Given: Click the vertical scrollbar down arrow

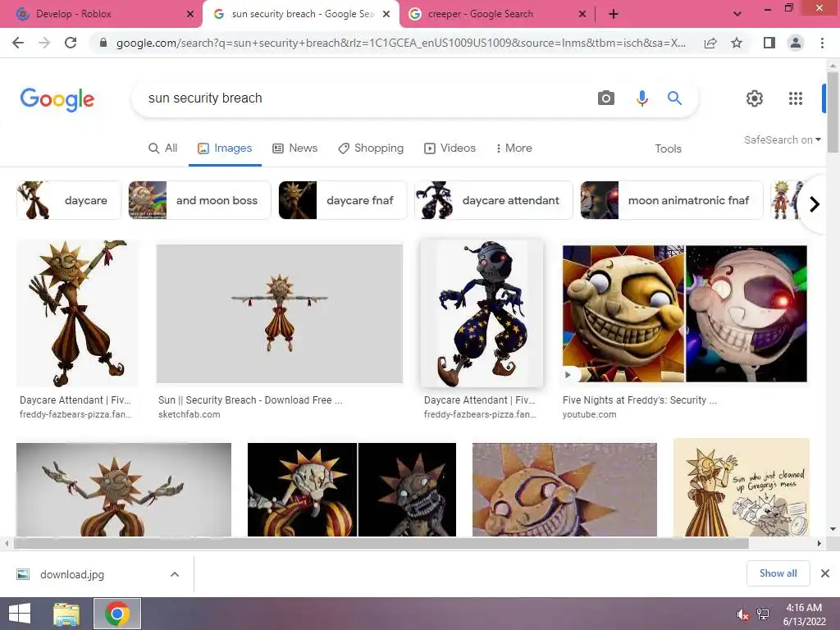Looking at the screenshot, I should 833,529.
